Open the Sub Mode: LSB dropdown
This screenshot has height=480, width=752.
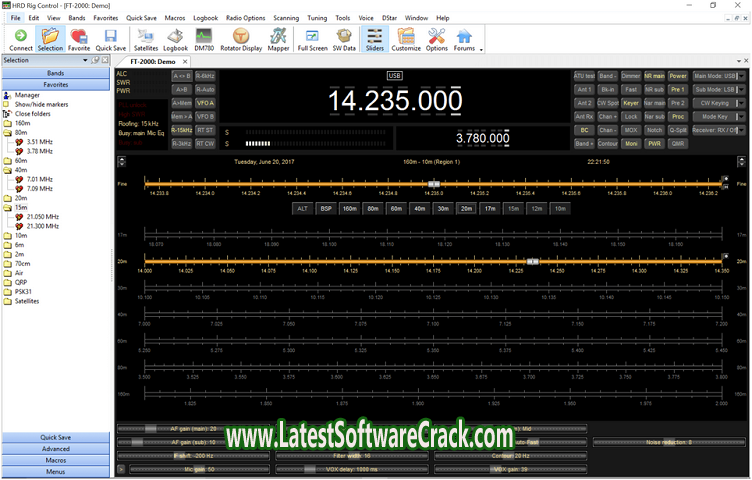tap(719, 89)
